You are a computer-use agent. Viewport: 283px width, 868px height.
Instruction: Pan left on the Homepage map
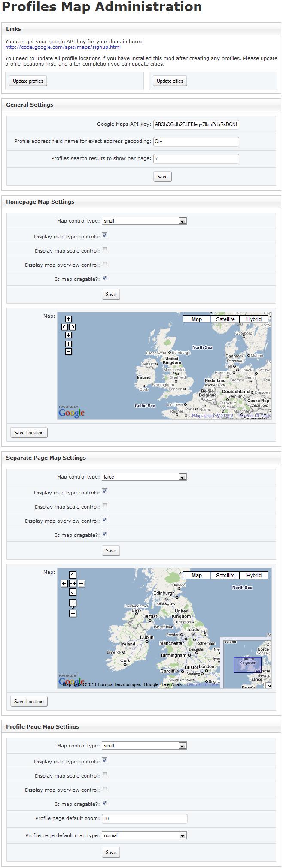[64, 327]
